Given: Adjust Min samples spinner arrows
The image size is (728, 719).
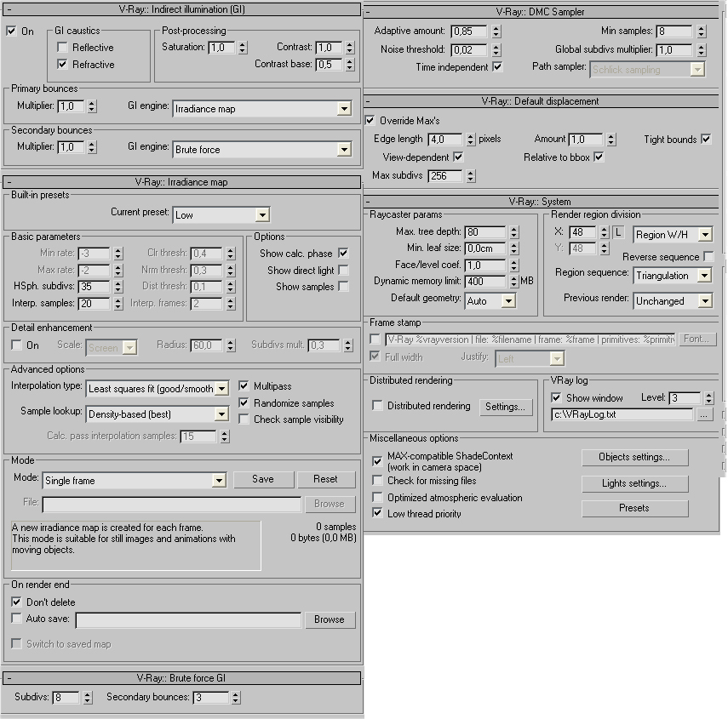Looking at the screenshot, I should [x=702, y=31].
